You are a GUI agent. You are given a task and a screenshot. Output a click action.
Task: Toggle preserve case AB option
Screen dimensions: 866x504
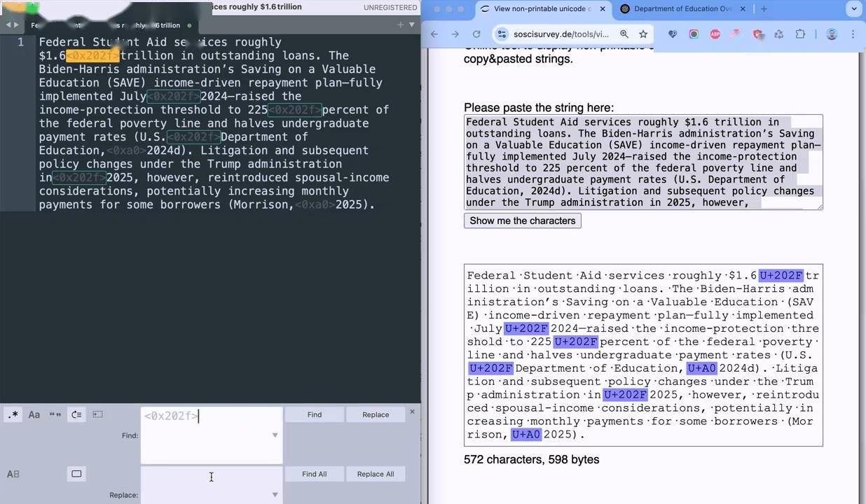(x=13, y=474)
